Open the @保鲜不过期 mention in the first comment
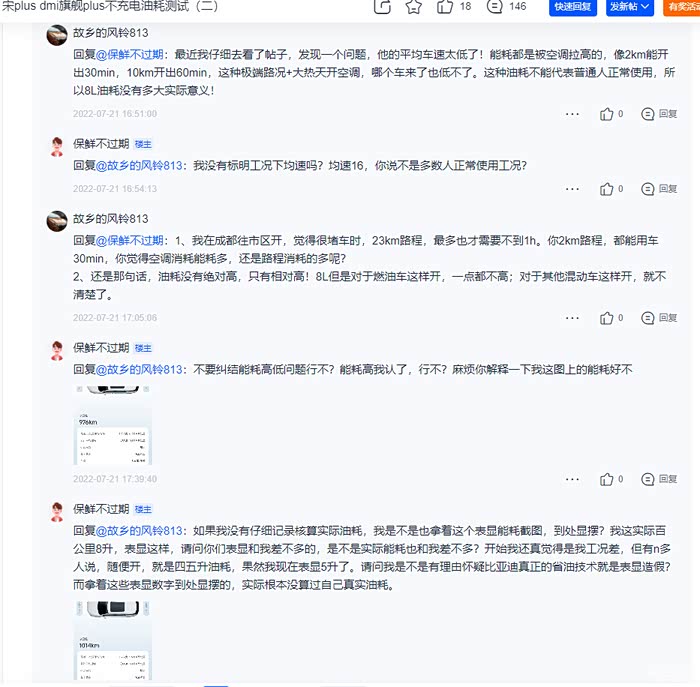 tap(129, 54)
